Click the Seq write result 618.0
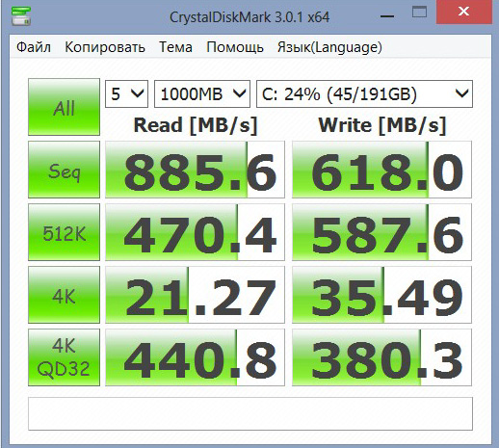This screenshot has width=499, height=448. coord(381,170)
